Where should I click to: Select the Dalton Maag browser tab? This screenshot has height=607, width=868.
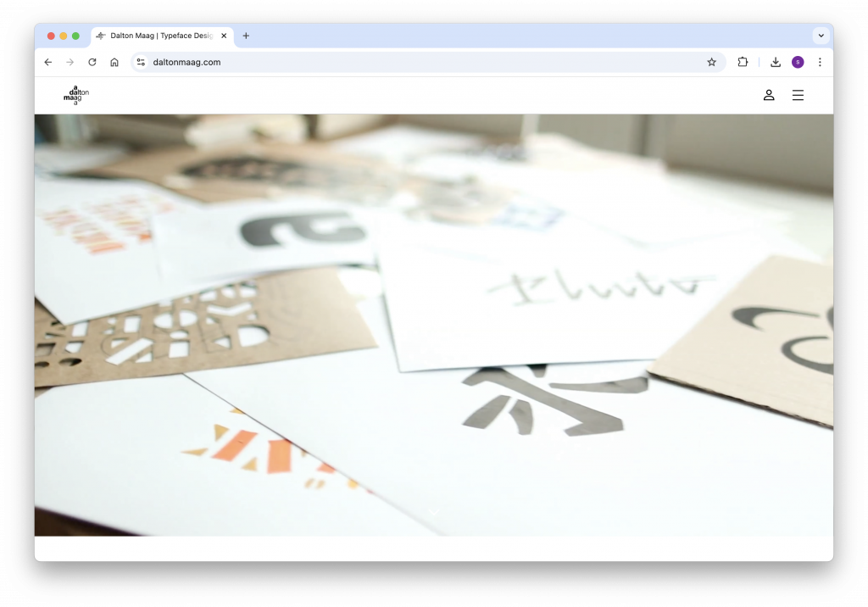tap(157, 36)
